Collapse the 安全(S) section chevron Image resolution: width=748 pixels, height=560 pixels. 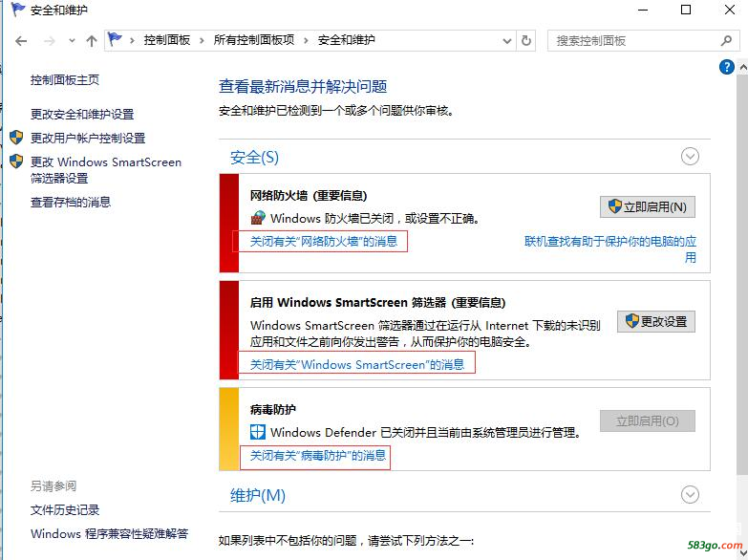pos(690,157)
